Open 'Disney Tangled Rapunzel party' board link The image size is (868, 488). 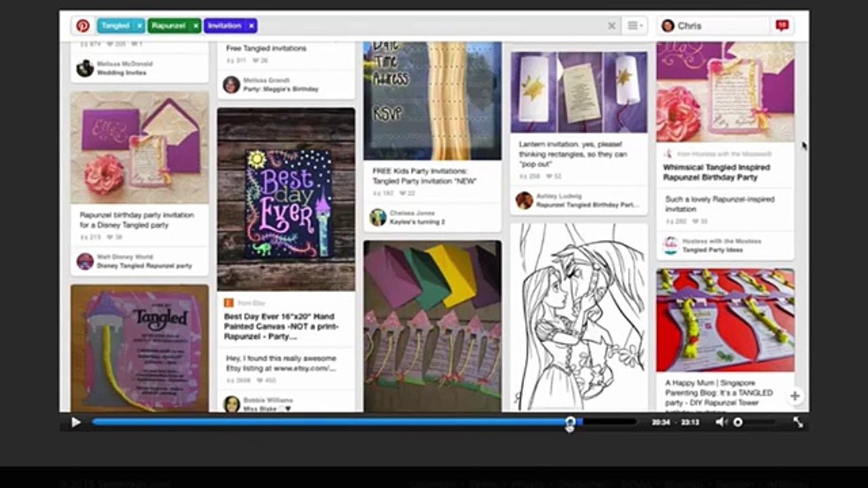[x=144, y=266]
